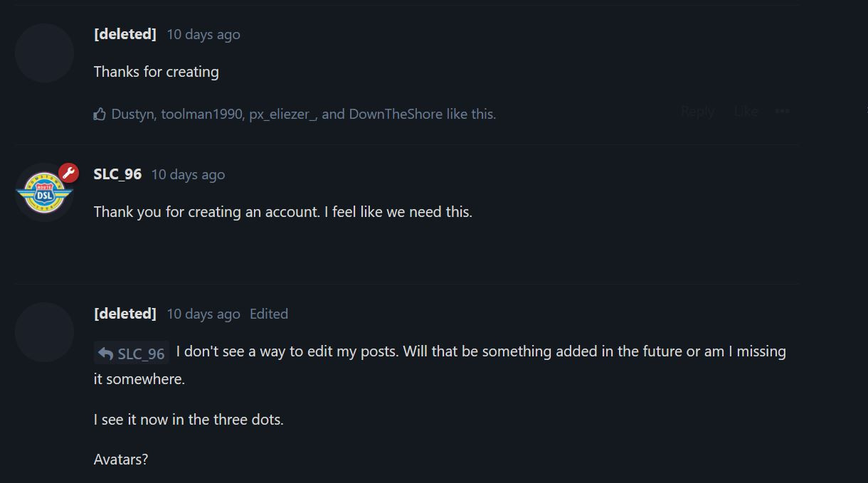868x483 pixels.
Task: Open the SLC_96 username link
Action: pos(117,174)
